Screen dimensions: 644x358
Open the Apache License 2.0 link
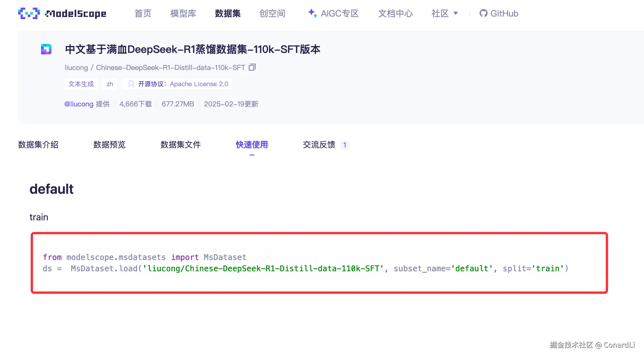(x=199, y=84)
